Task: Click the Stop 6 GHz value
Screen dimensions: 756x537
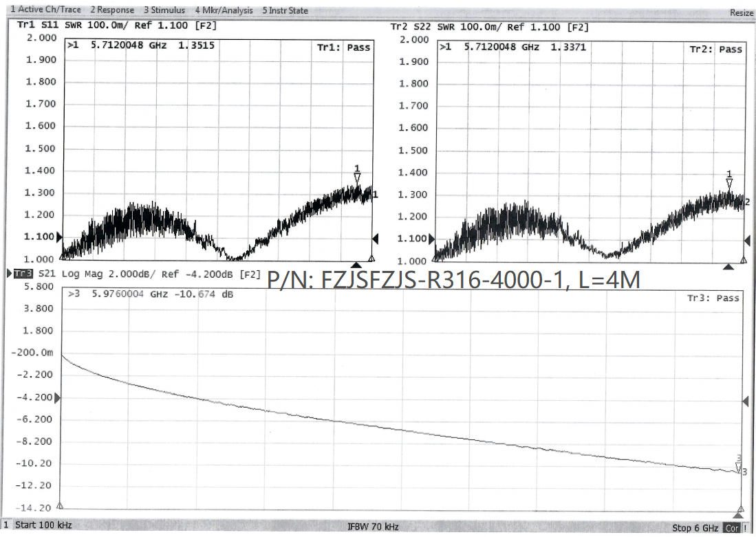Action: 695,528
